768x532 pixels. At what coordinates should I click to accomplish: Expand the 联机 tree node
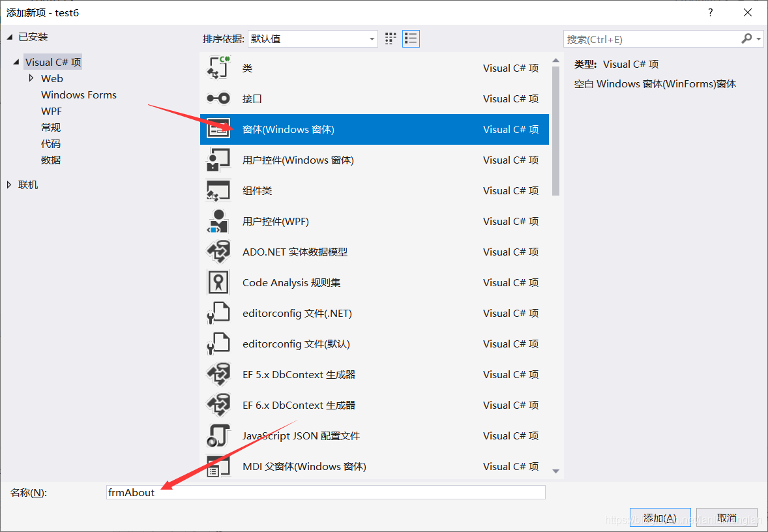[x=9, y=185]
